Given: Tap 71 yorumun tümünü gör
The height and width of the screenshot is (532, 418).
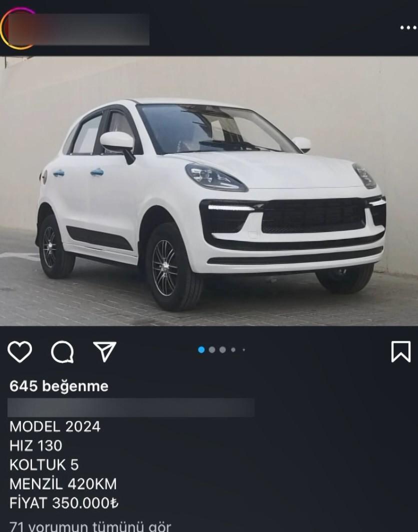Looking at the screenshot, I should pyautogui.click(x=90, y=526).
